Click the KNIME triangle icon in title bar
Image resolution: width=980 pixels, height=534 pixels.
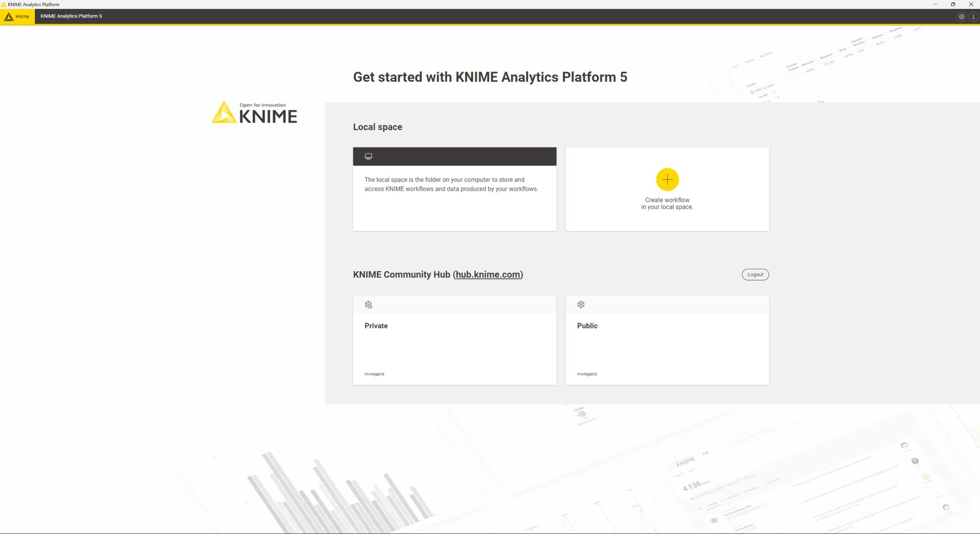tap(4, 4)
